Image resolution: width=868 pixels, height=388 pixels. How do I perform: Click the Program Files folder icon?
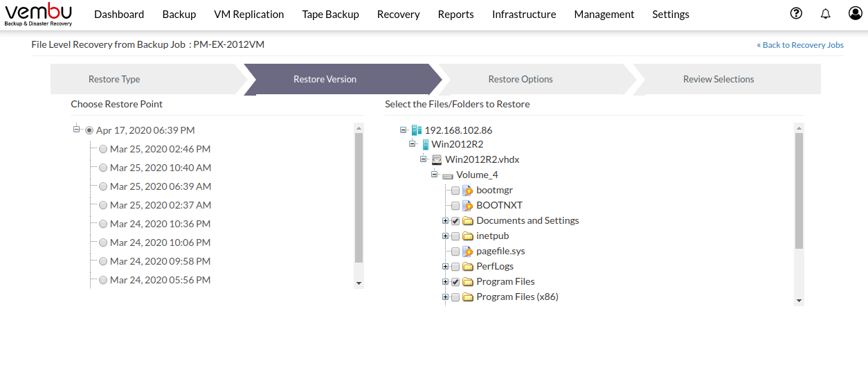(468, 281)
